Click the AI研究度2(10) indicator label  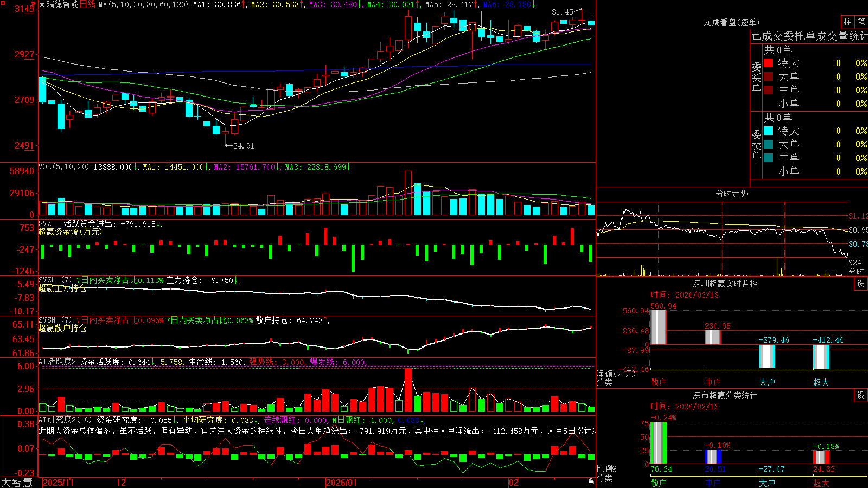pos(65,420)
